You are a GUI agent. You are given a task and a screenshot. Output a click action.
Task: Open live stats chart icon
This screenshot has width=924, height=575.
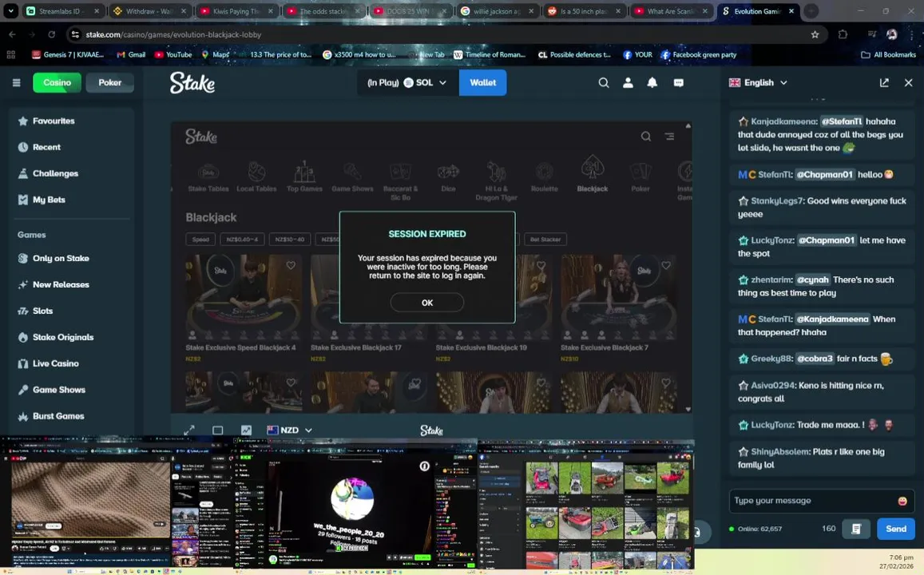(246, 430)
